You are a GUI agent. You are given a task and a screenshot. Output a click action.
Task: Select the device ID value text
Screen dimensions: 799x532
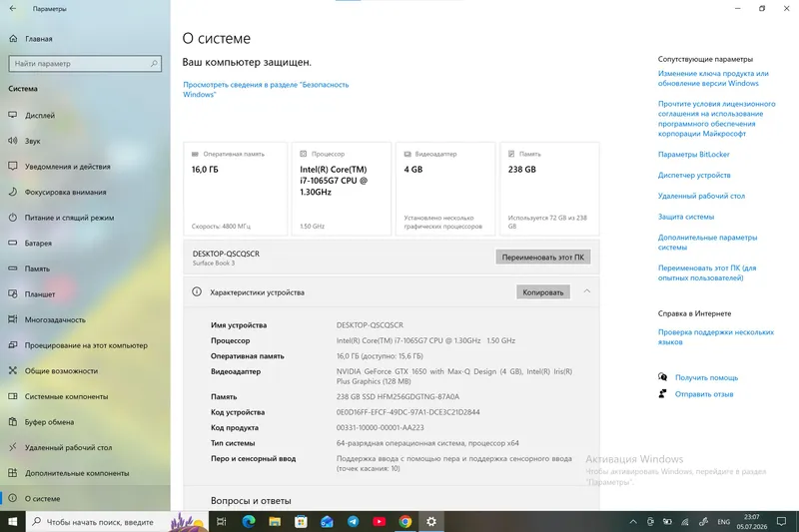[x=407, y=412]
